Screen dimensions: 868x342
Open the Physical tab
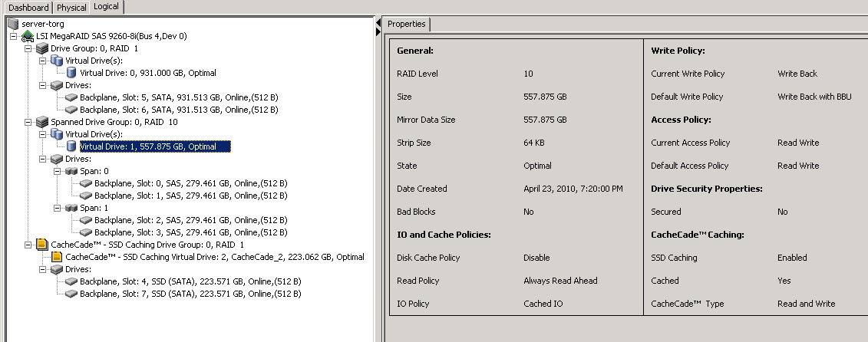tap(71, 8)
